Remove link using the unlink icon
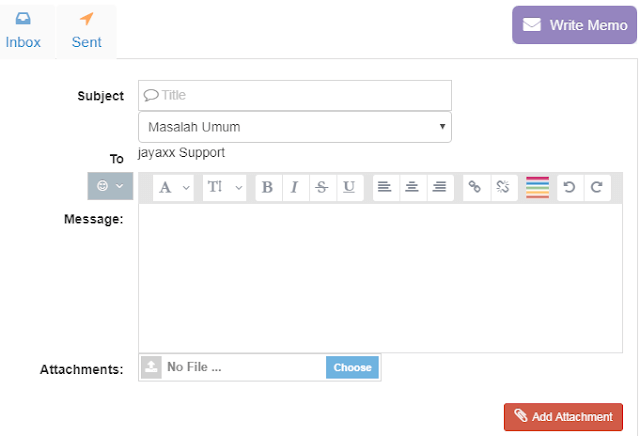 point(504,188)
